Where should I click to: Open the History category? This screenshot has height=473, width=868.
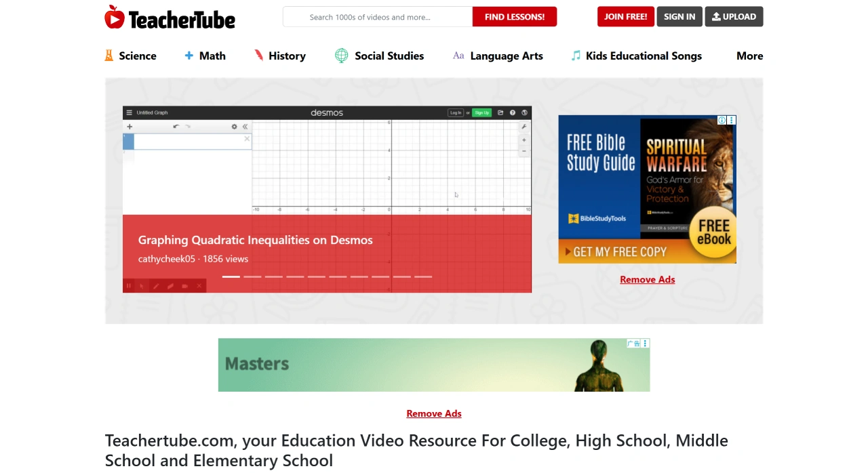coord(280,56)
